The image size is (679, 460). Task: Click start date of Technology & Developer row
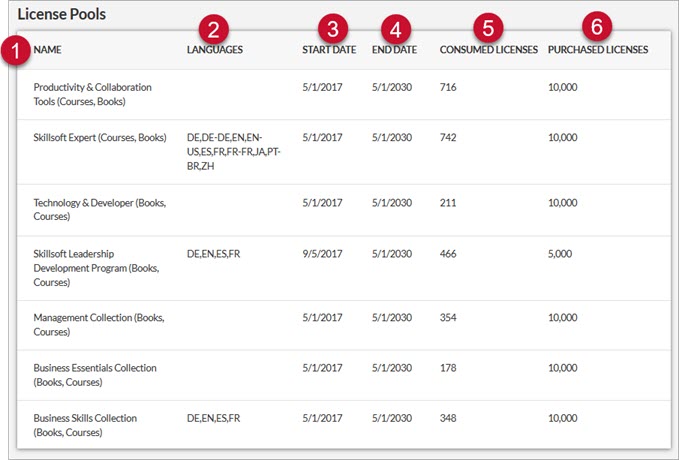[322, 203]
